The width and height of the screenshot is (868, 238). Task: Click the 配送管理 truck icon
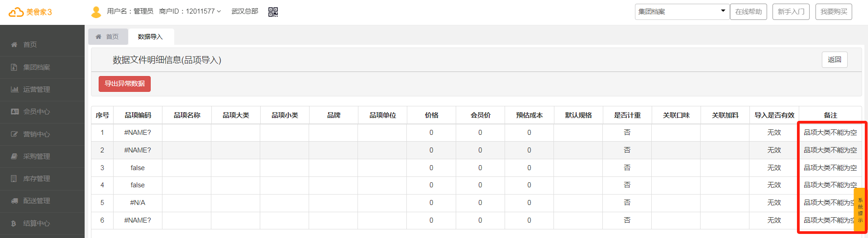14,201
